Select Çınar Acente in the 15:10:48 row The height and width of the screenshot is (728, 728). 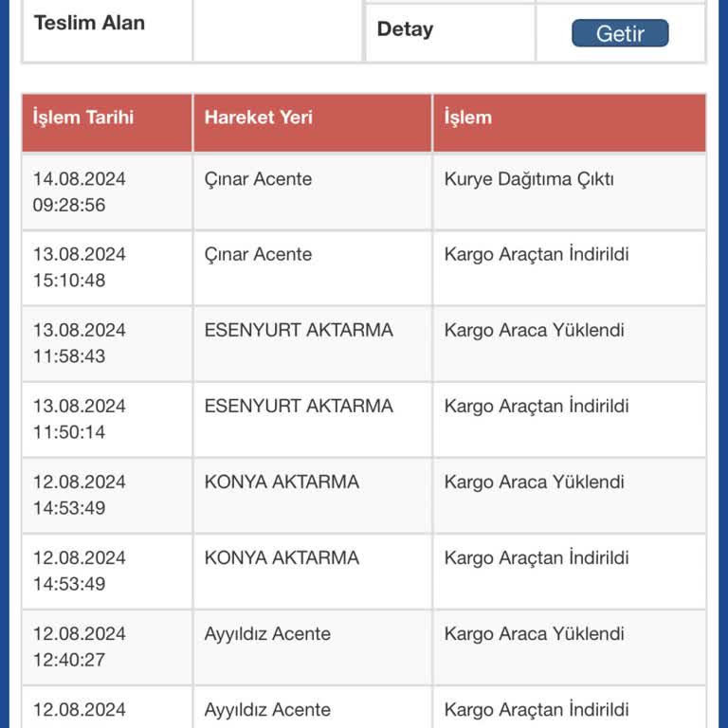258,255
